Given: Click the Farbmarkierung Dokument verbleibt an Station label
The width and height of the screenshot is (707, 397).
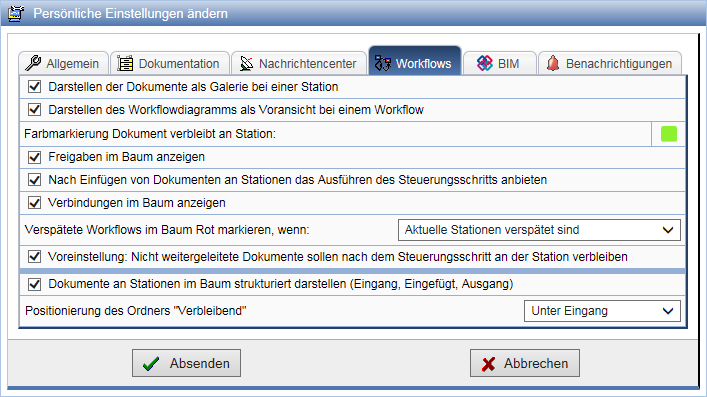Looking at the screenshot, I should coord(150,134).
